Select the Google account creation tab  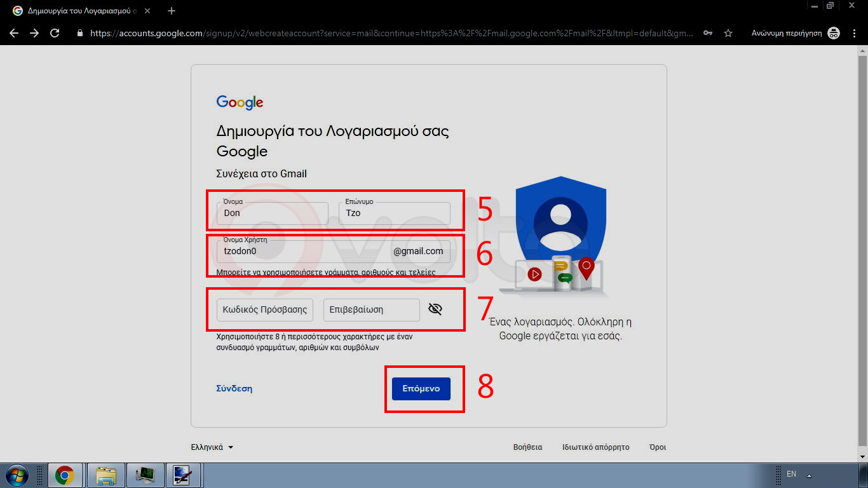point(81,11)
